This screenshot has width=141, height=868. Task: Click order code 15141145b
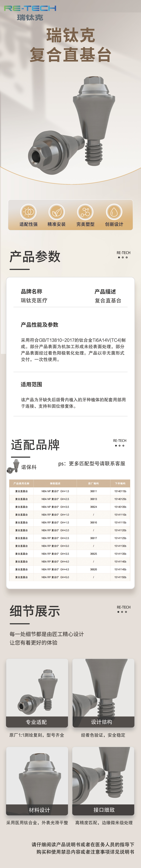(x=120, y=569)
